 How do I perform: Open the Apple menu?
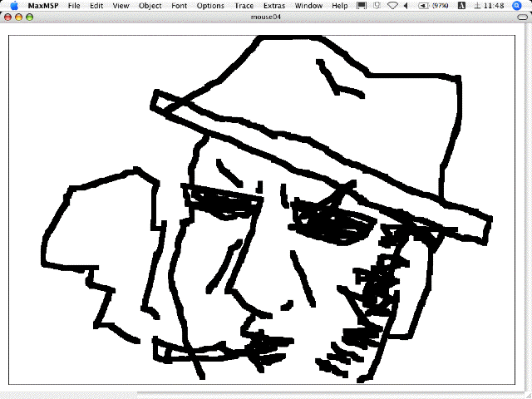14,6
